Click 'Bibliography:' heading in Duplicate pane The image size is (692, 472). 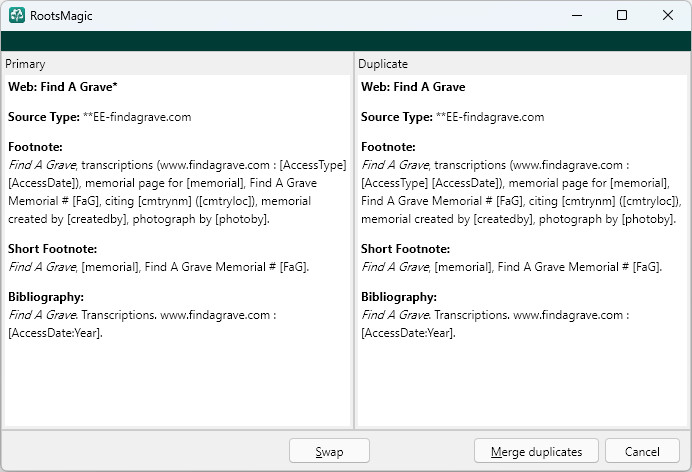(399, 297)
